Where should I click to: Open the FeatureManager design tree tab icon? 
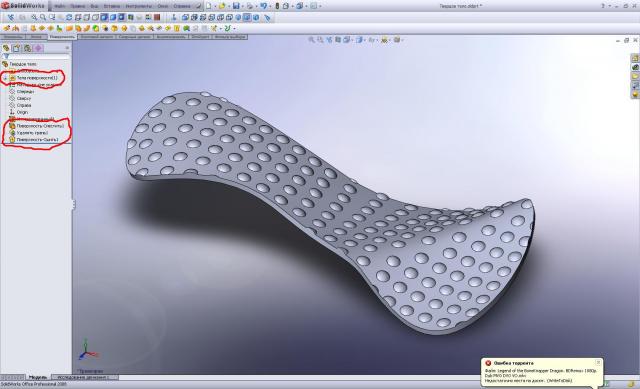6,48
